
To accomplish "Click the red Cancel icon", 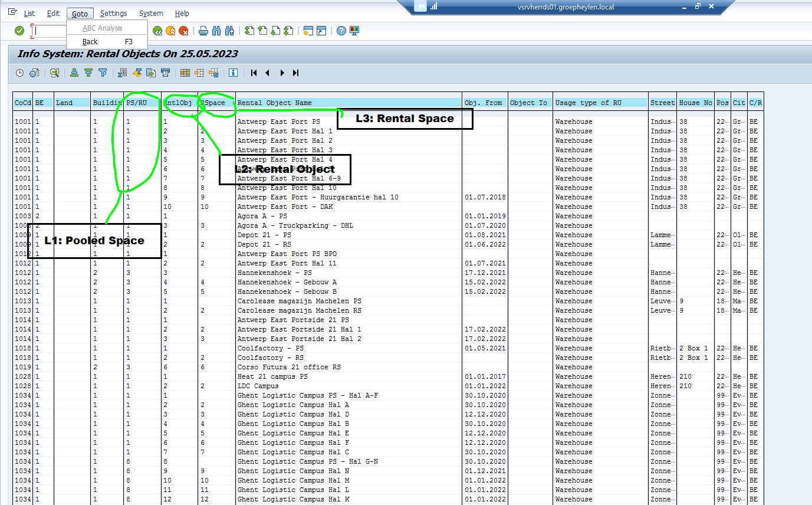I will (184, 31).
